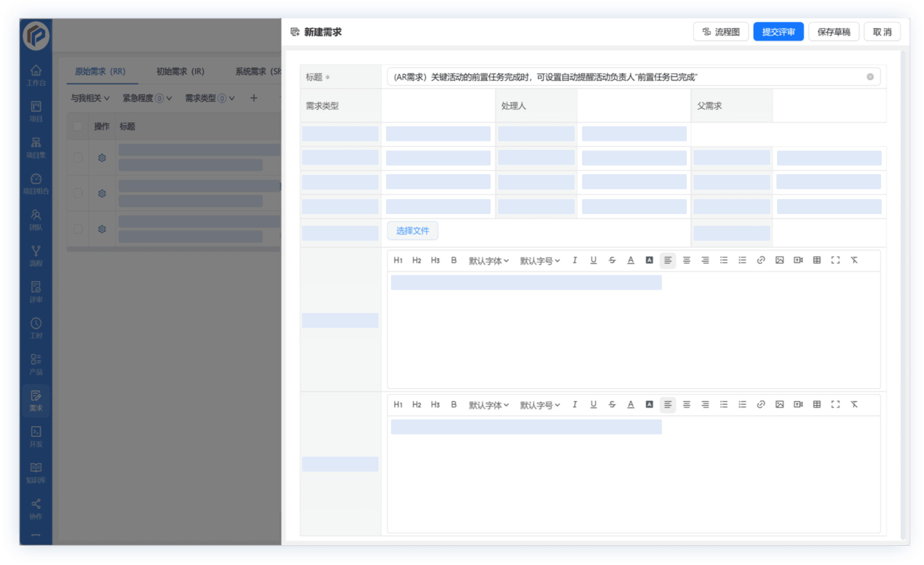Switch to 系统需求 (SR) tab
Screen dimensions: 924x565
coord(258,71)
